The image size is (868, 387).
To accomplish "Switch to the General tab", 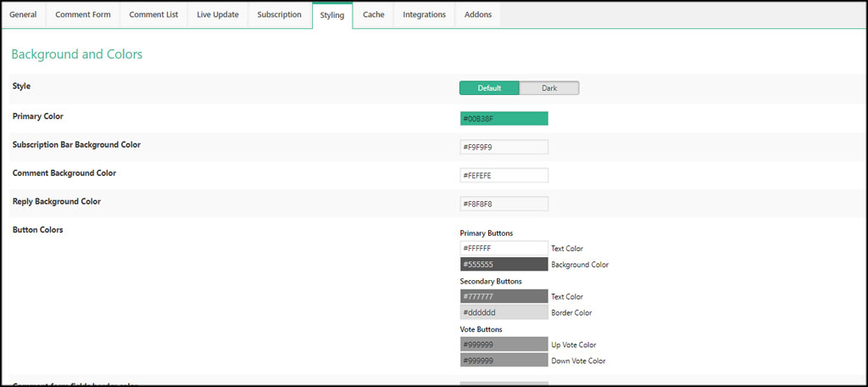I will click(x=23, y=14).
